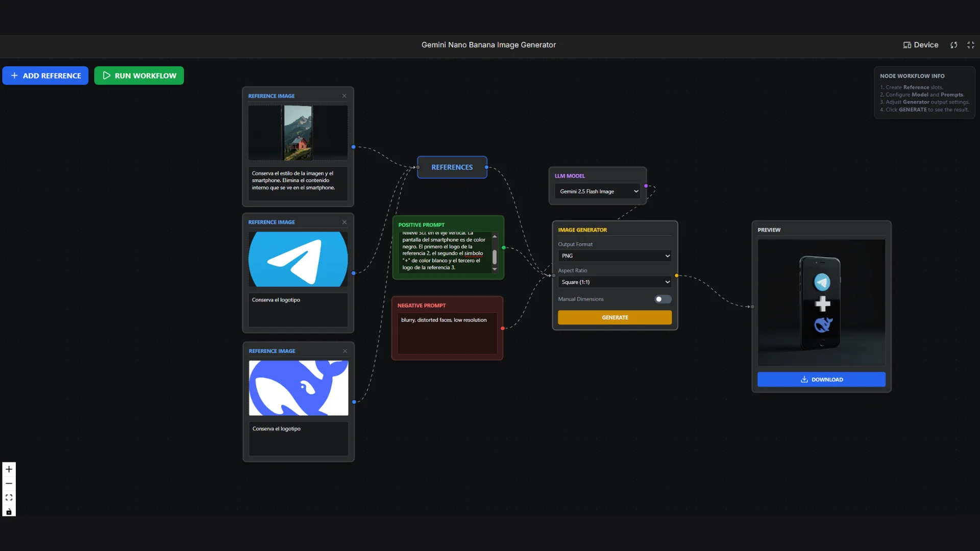
Task: Click the Node Workflow Info heading
Action: pyautogui.click(x=912, y=76)
